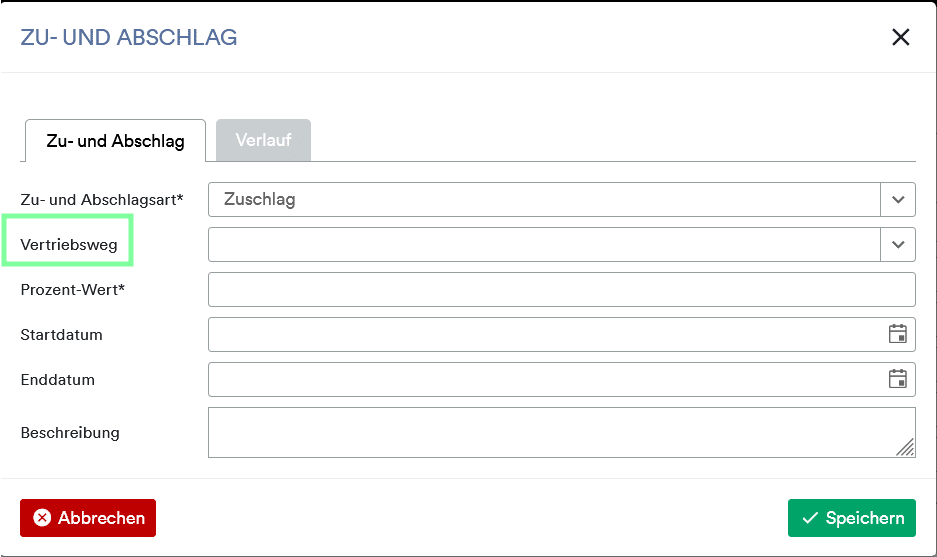Viewport: 937px width, 557px height.
Task: Expand the Vertriebsweg dropdown arrow
Action: coord(898,244)
